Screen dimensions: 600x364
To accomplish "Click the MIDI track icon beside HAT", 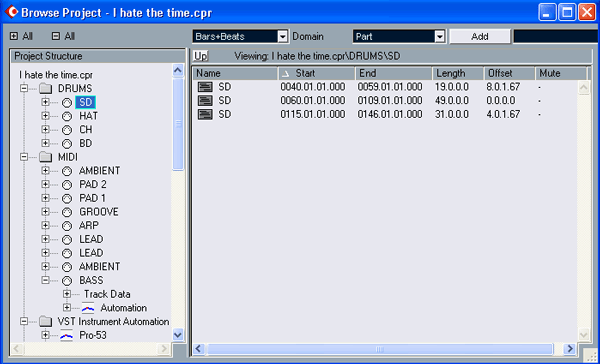I will point(67,116).
